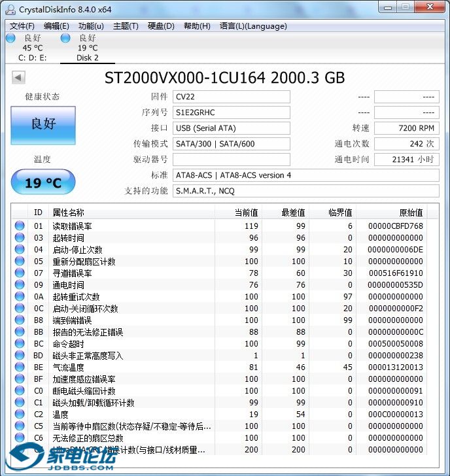Select attribute name 寻道错误率
This screenshot has width=450, height=476.
[72, 273]
